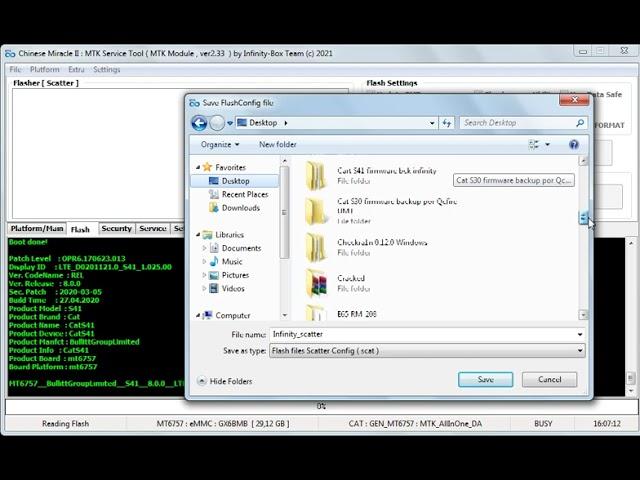Close the Save FlashConfig file dialog
640x480 pixels.
pos(574,100)
